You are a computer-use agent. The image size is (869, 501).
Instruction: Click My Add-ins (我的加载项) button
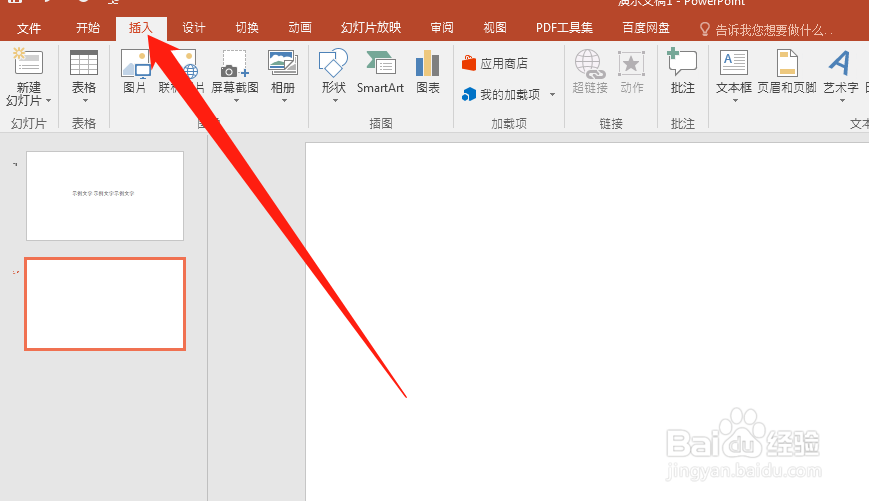coord(501,95)
